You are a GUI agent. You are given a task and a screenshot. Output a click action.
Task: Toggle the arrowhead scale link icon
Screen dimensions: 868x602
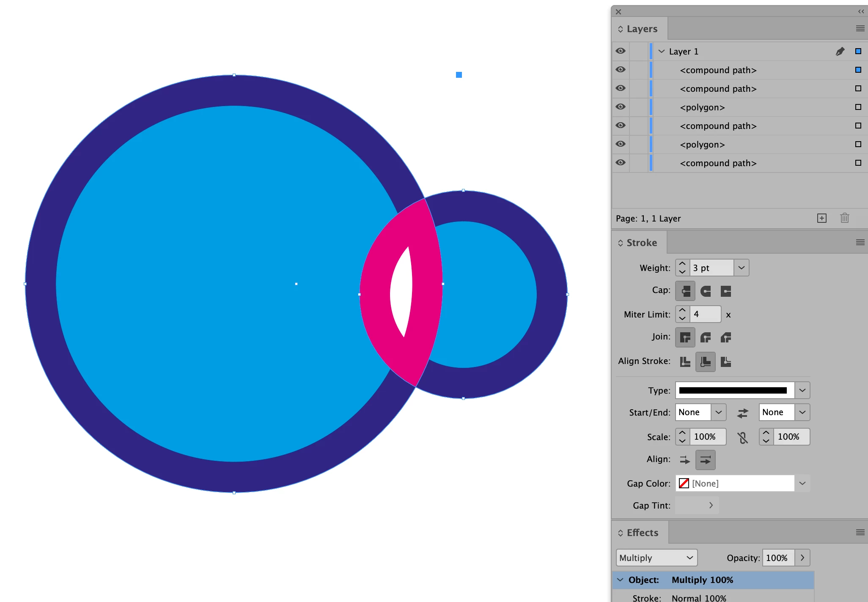point(742,437)
